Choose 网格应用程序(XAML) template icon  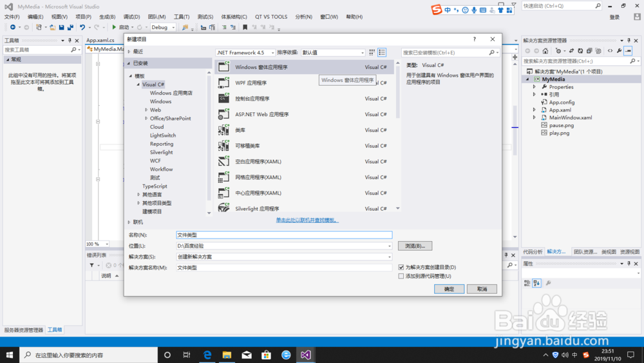click(224, 177)
